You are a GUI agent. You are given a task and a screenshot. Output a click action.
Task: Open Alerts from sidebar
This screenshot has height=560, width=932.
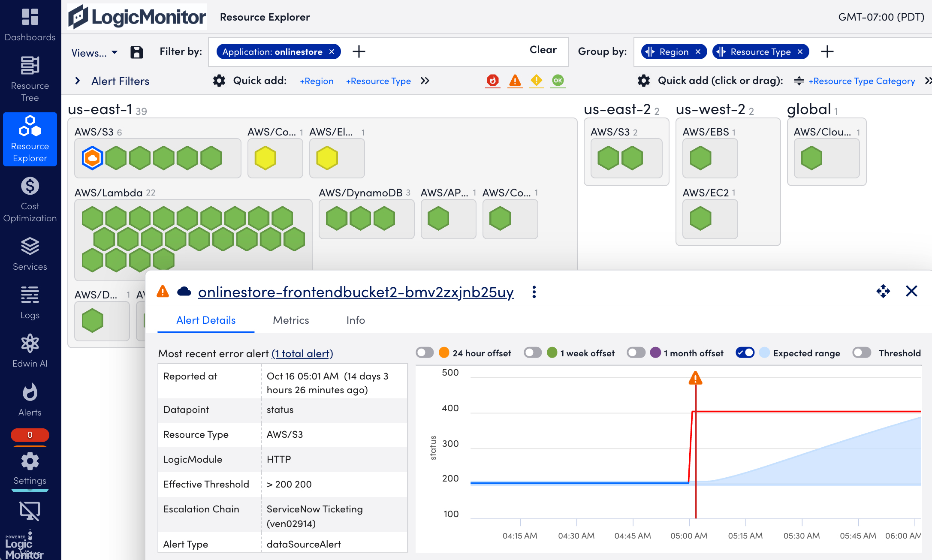30,400
